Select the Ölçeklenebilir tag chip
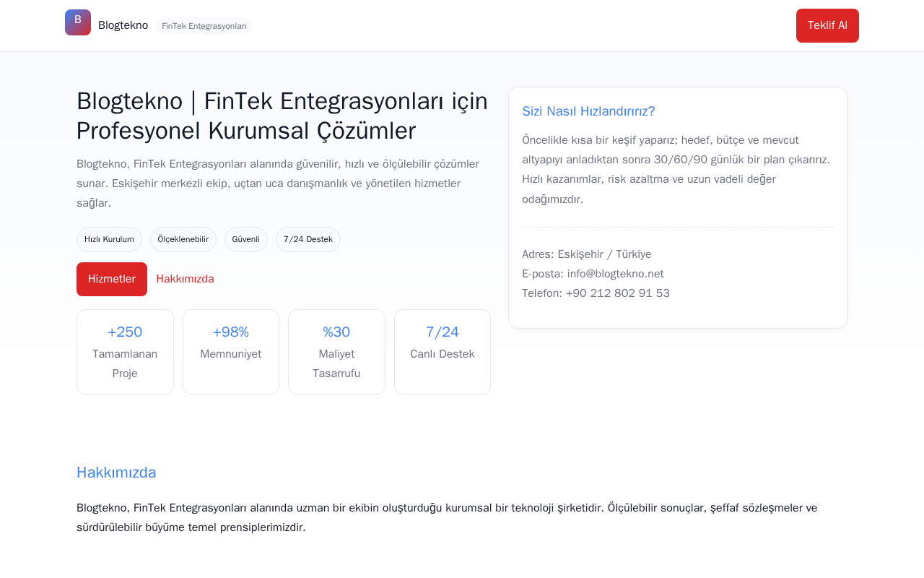Image resolution: width=924 pixels, height=578 pixels. pos(183,239)
